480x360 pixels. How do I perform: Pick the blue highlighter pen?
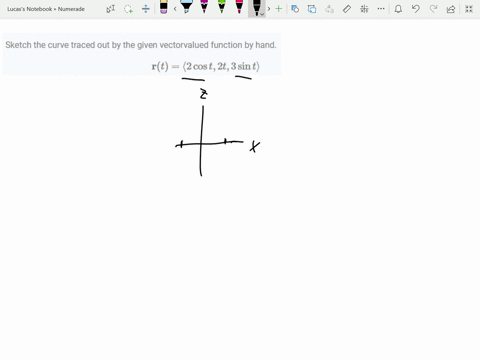[187, 7]
